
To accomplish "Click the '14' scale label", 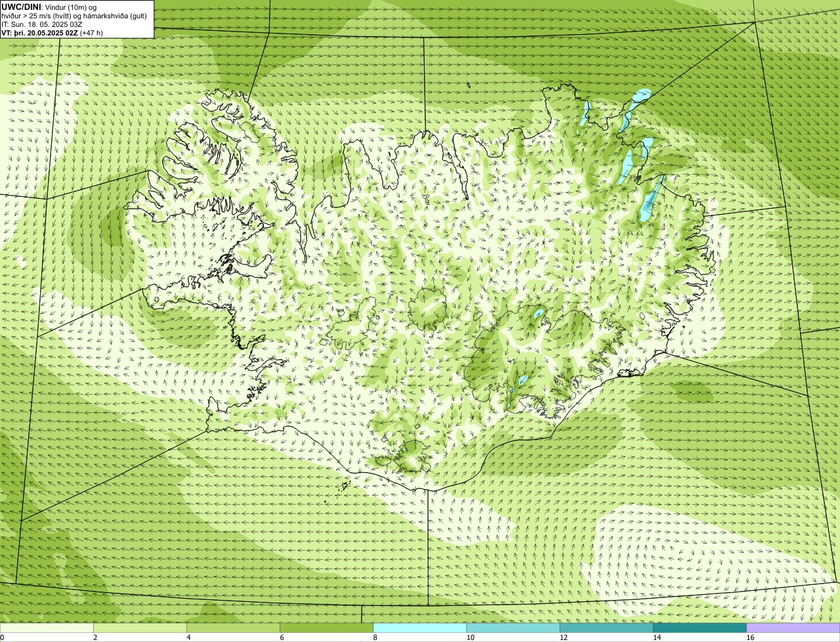I will click(x=656, y=637).
